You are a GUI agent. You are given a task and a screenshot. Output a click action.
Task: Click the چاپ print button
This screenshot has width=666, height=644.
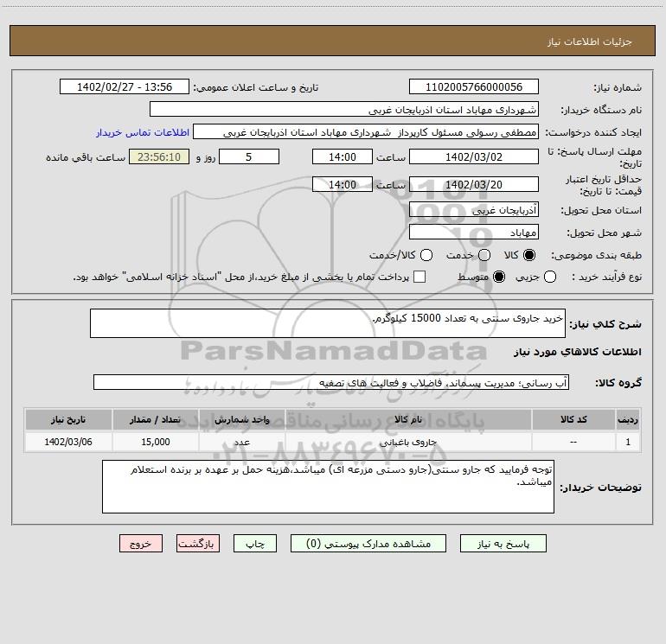pyautogui.click(x=255, y=544)
